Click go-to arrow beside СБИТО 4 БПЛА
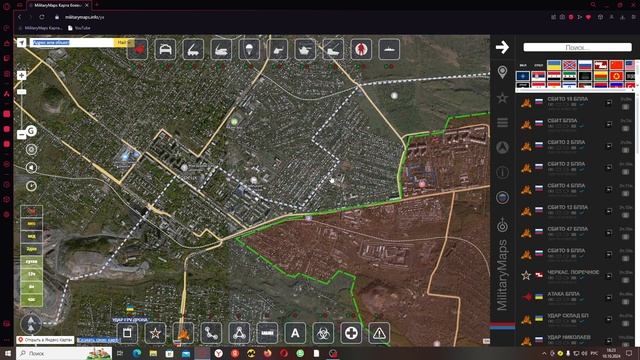Image resolution: width=640 pixels, height=360 pixels. click(x=609, y=189)
